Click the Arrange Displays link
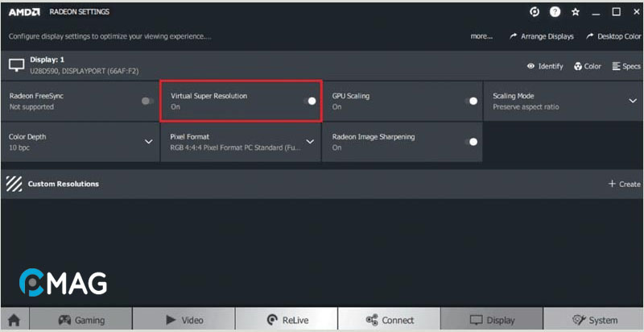Image resolution: width=644 pixels, height=332 pixels. [x=542, y=36]
